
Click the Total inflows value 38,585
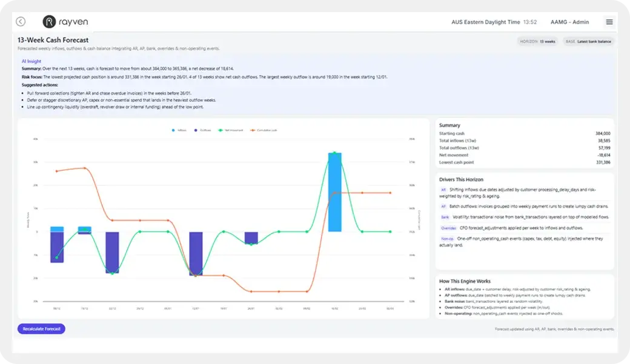tap(604, 141)
